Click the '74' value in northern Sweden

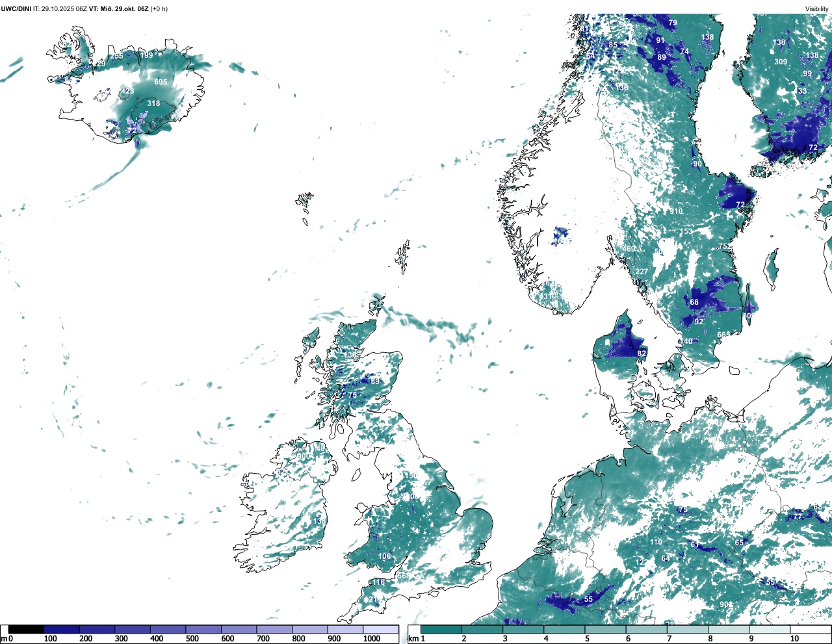[x=684, y=51]
